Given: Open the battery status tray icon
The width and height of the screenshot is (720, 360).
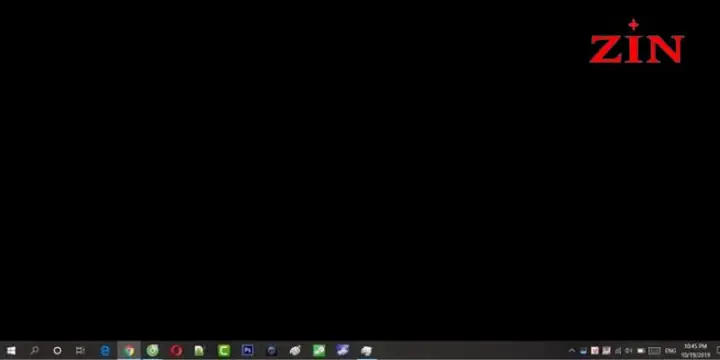Looking at the screenshot, I should [641, 351].
